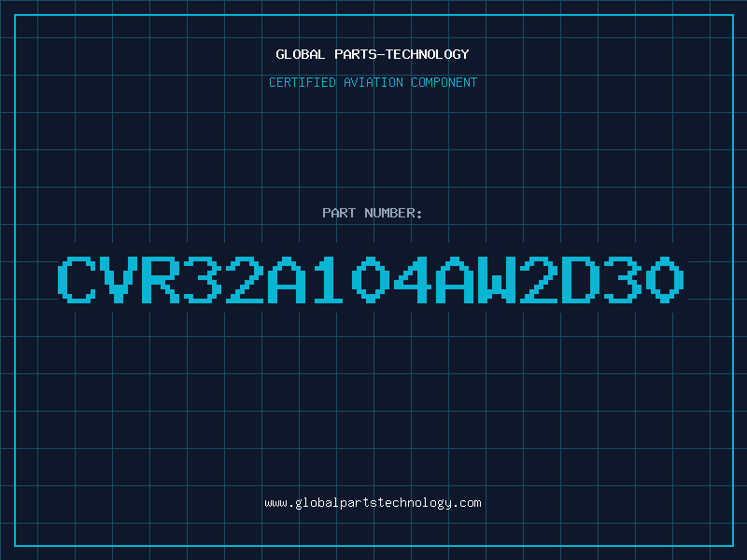Viewport: 747px width, 560px height.
Task: Select the part number CVR32A104AW2D30
Action: pyautogui.click(x=371, y=280)
